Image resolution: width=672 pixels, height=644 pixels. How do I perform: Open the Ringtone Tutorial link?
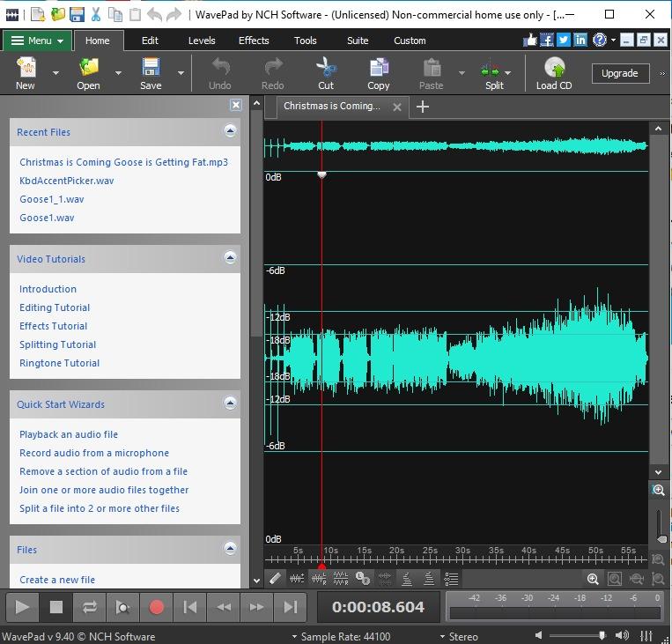pyautogui.click(x=59, y=363)
